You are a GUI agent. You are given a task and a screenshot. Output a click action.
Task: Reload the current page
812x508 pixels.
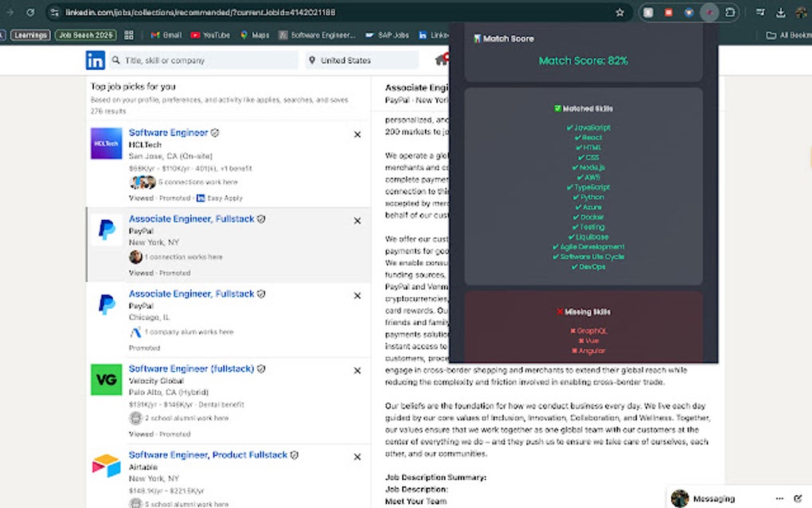29,13
